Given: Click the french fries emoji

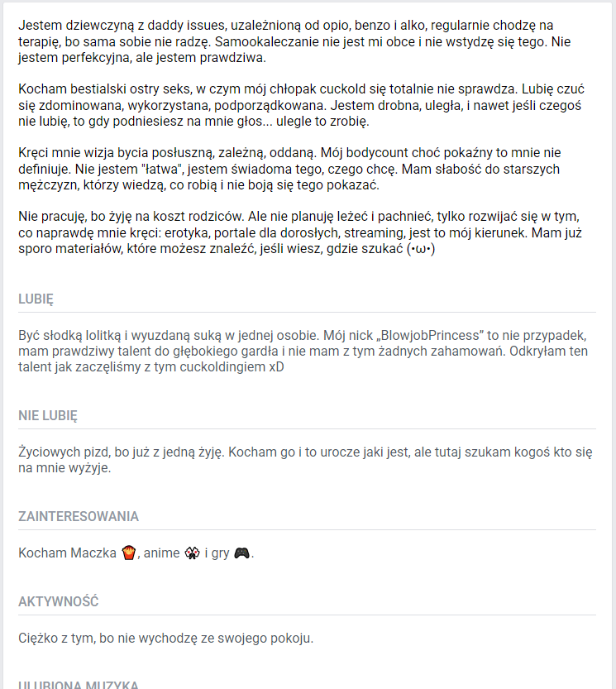Looking at the screenshot, I should 128,553.
